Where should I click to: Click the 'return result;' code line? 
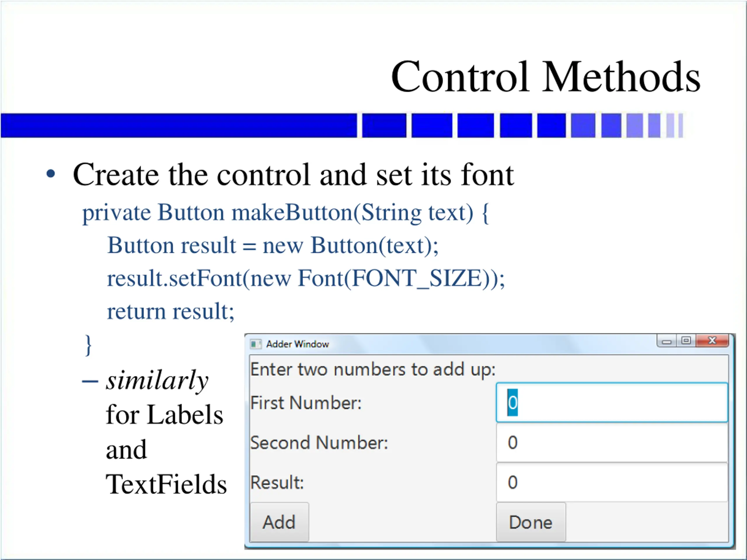[x=170, y=311]
